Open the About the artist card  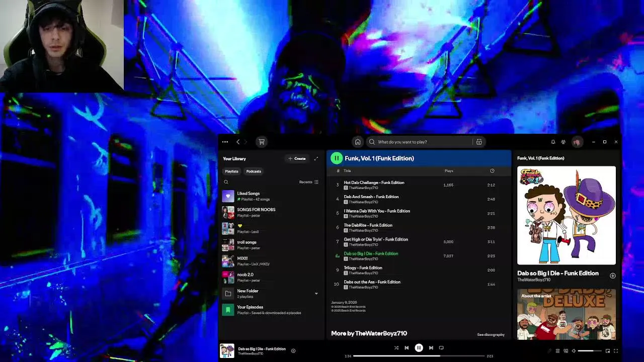coord(567,314)
